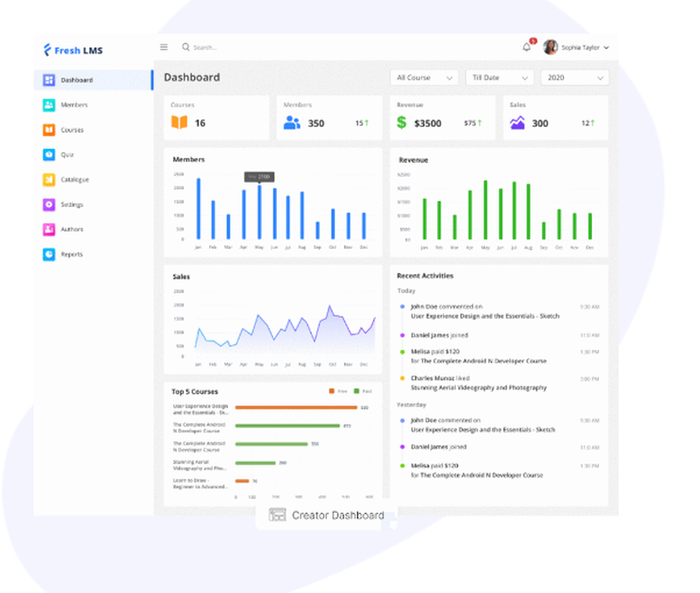The height and width of the screenshot is (593, 700).
Task: Focus the Search input field
Action: 205,48
